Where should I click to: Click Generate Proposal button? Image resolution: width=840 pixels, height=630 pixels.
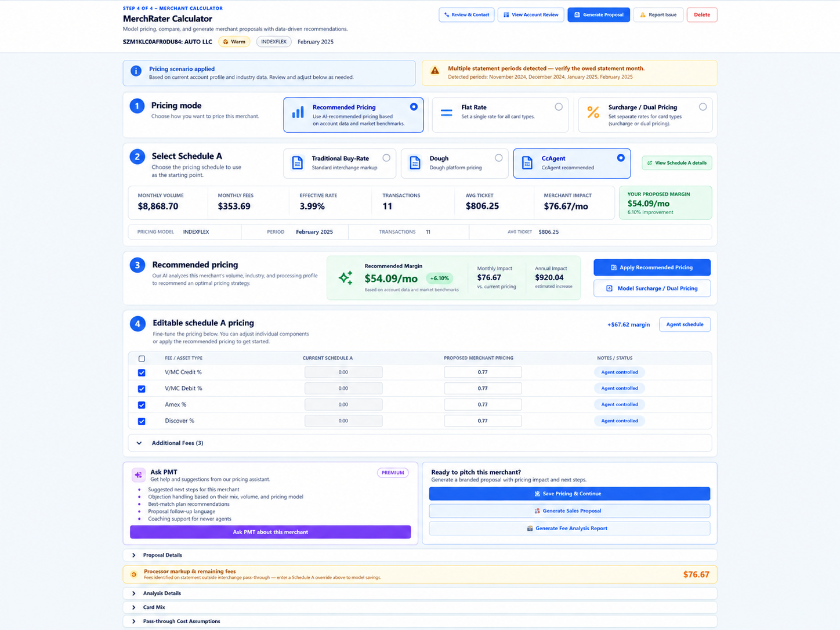(x=599, y=15)
